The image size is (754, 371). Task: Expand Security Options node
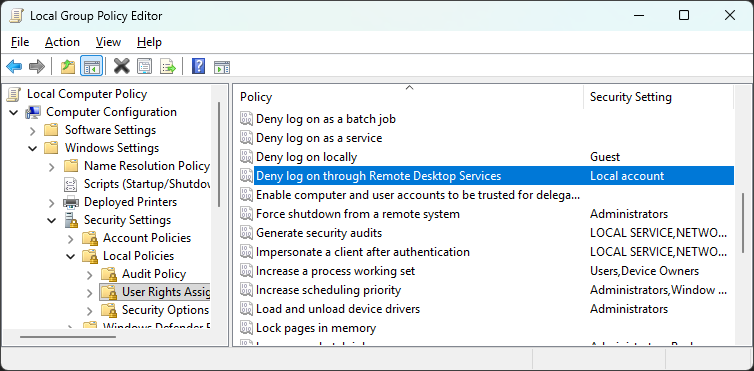[x=89, y=311]
